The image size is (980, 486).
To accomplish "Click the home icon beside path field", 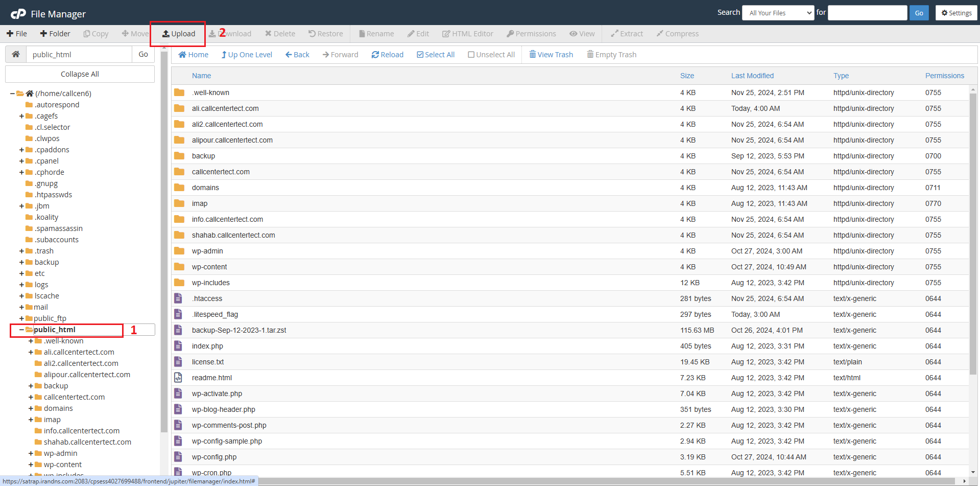I will [16, 54].
